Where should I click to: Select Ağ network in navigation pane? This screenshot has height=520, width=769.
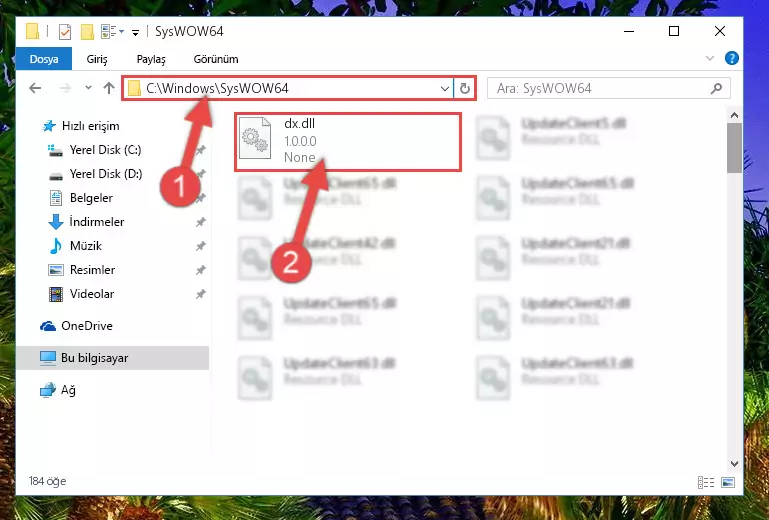[x=57, y=390]
